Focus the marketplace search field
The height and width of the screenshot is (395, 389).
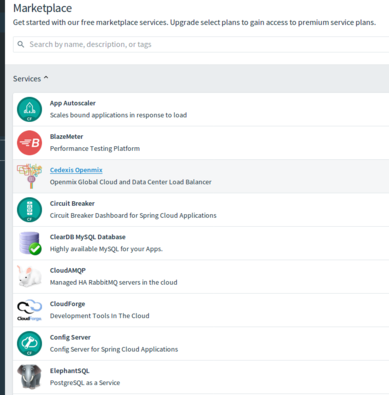201,44
